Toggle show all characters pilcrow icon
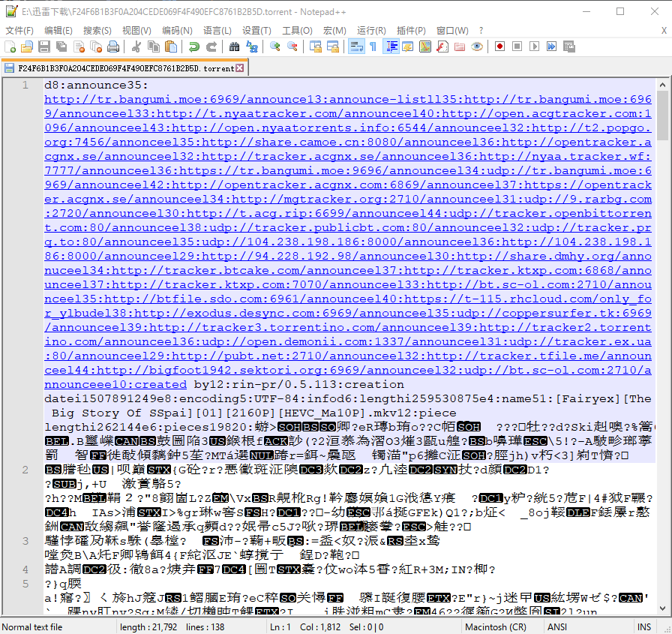Image resolution: width=672 pixels, height=634 pixels. pos(373,47)
